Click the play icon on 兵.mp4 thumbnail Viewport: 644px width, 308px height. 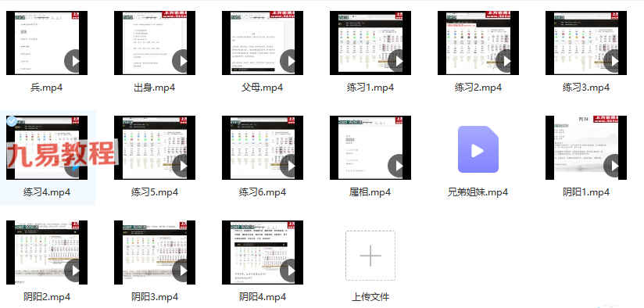pyautogui.click(x=75, y=61)
